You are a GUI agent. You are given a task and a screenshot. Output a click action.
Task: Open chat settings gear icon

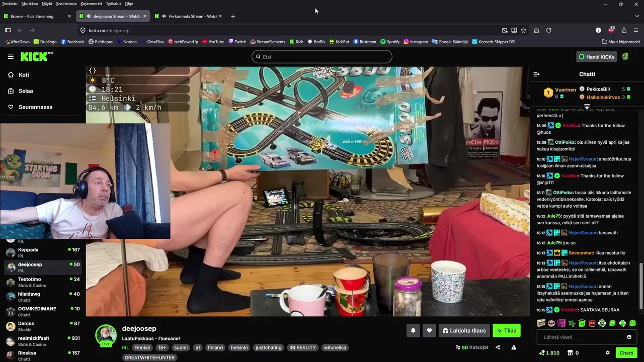point(608,352)
